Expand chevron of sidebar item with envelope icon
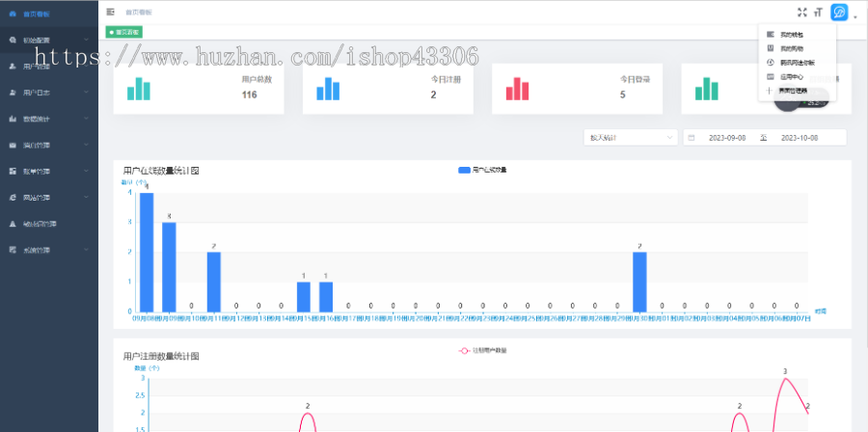 pos(87,145)
